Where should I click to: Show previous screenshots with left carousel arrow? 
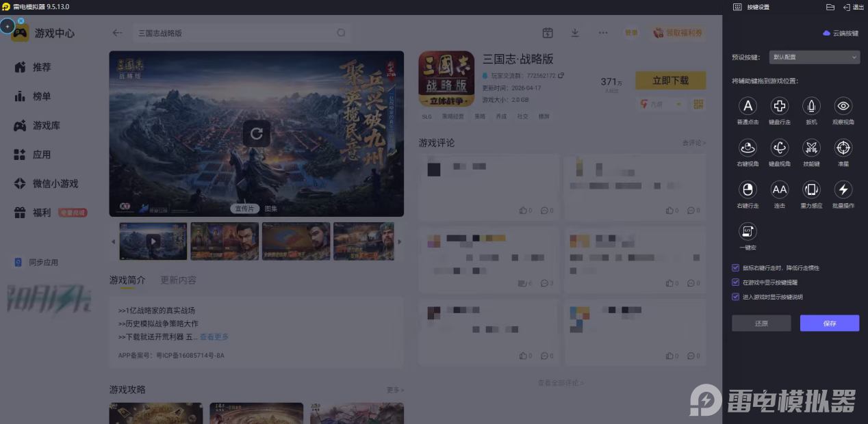[114, 241]
